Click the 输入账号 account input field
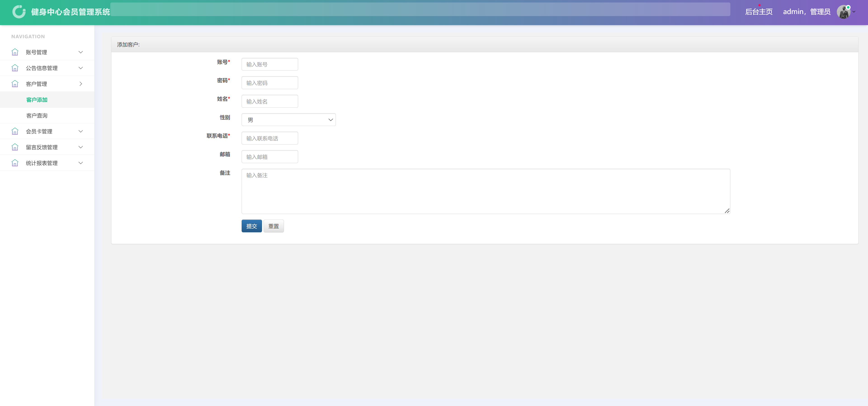 click(x=269, y=64)
